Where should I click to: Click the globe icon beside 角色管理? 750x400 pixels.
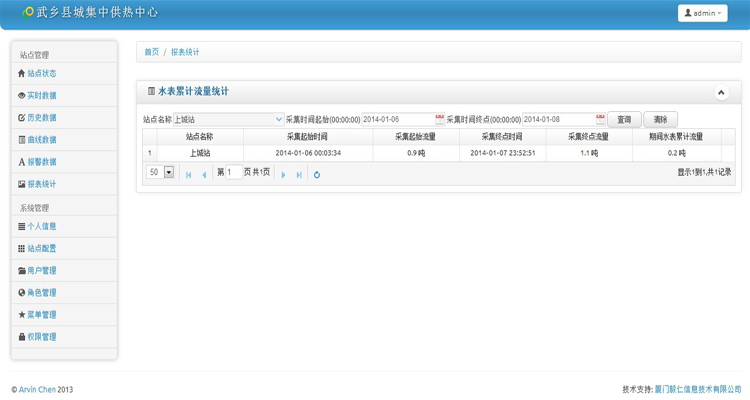[22, 292]
